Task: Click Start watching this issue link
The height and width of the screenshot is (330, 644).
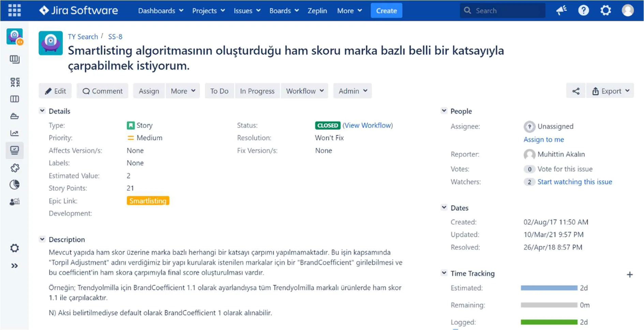Action: (574, 182)
